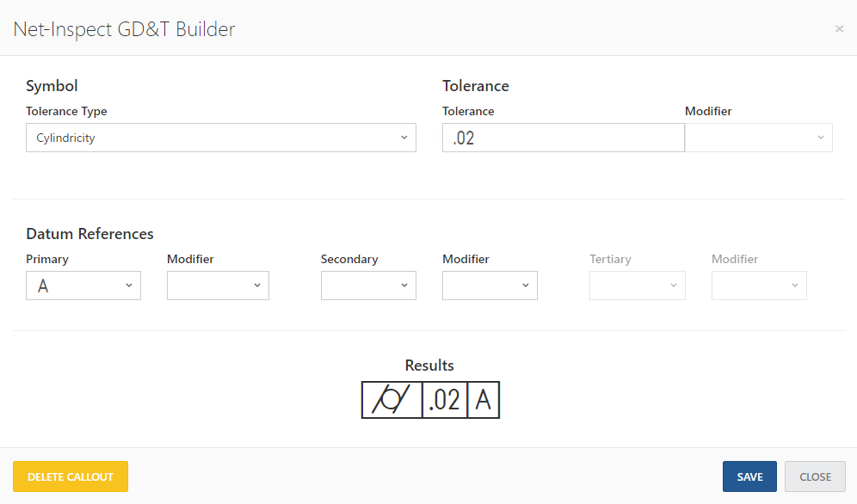857x504 pixels.
Task: Open the Tolerance Type Cylindricity dropdown
Action: 221,138
